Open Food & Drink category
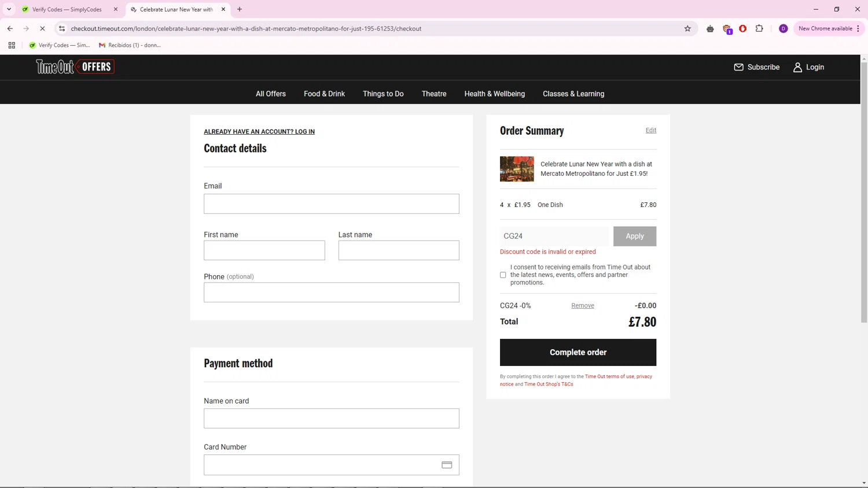The height and width of the screenshot is (488, 868). tap(324, 94)
